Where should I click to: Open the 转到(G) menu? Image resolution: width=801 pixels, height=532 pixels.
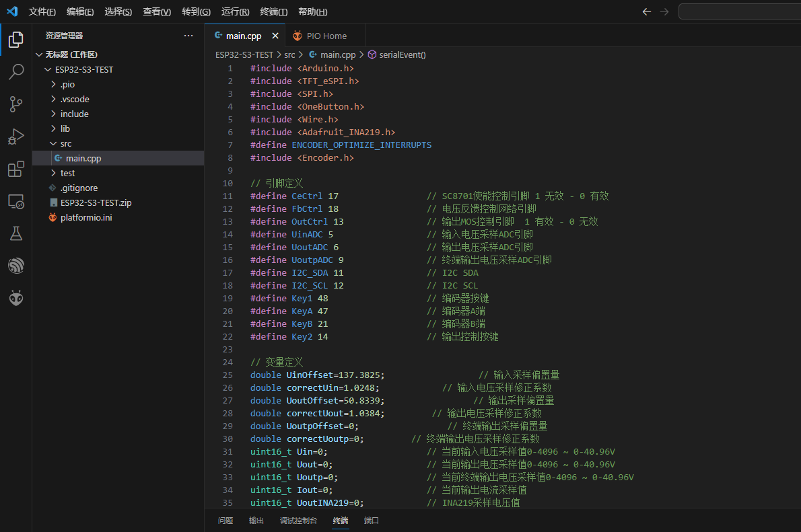(x=196, y=11)
